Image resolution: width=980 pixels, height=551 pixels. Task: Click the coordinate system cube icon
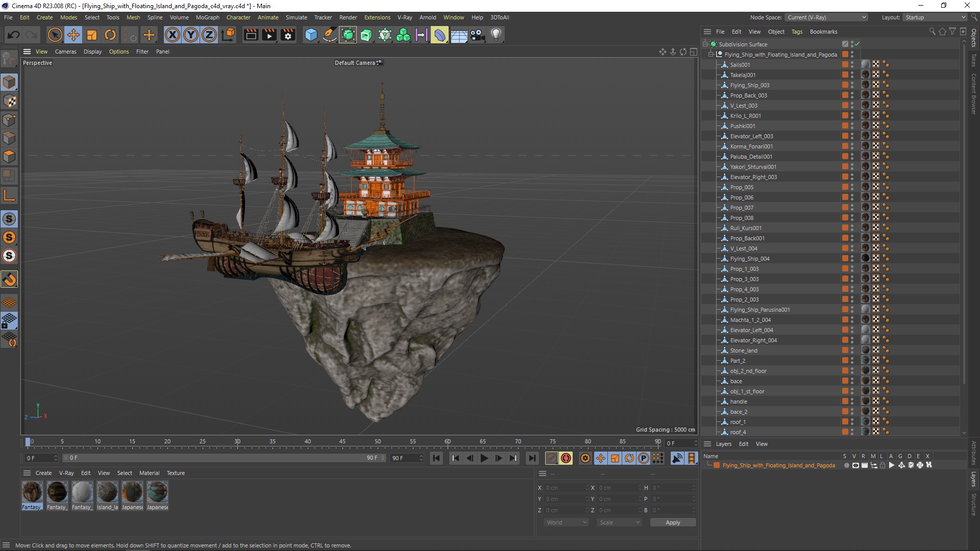coord(229,35)
